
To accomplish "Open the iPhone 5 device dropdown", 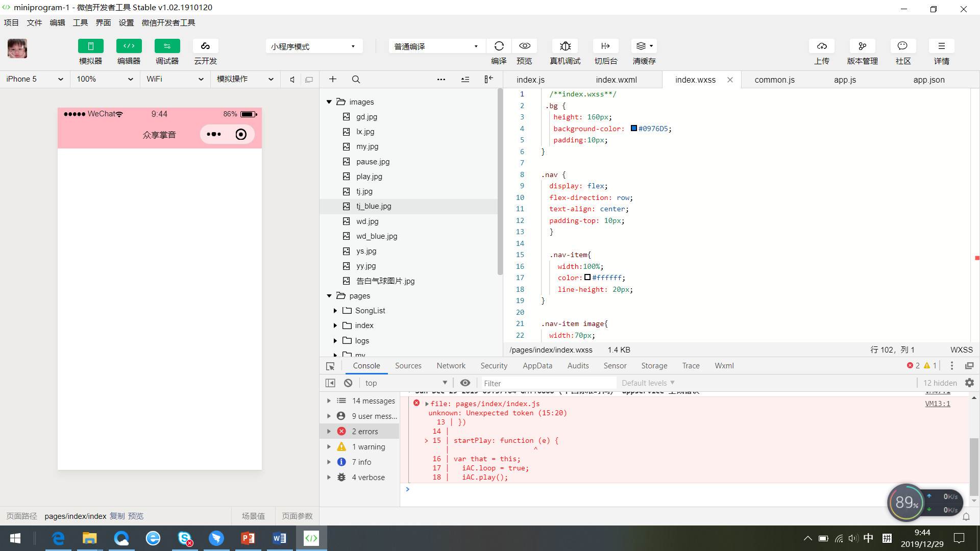I will [x=35, y=79].
